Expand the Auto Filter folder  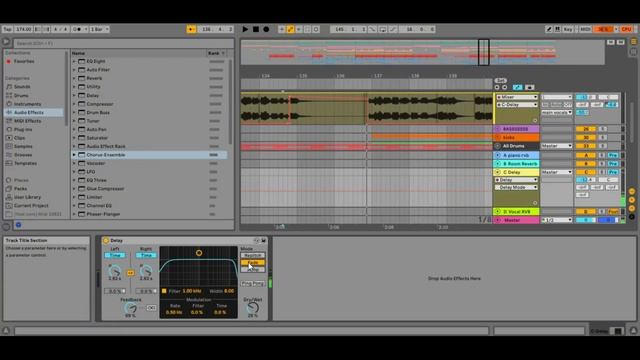click(74, 70)
